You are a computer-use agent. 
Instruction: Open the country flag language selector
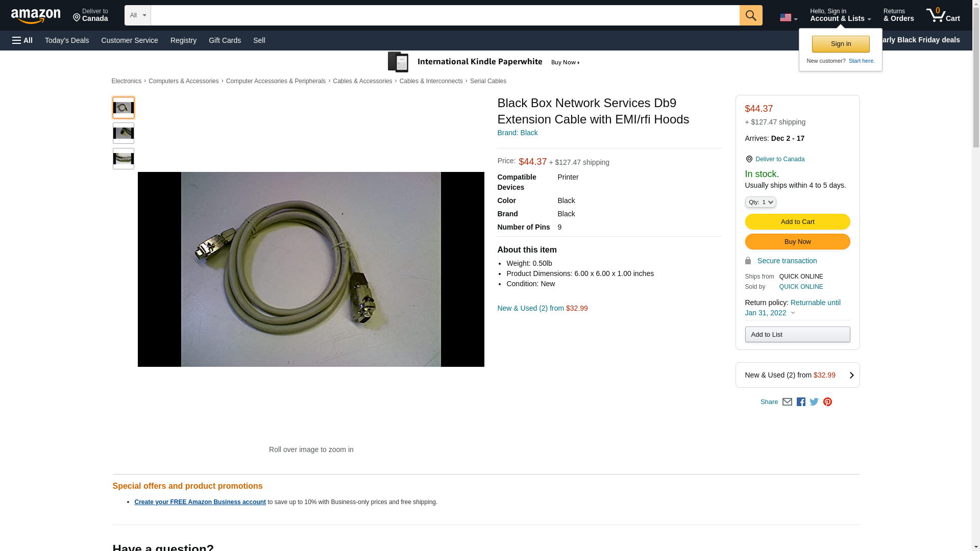pyautogui.click(x=788, y=18)
